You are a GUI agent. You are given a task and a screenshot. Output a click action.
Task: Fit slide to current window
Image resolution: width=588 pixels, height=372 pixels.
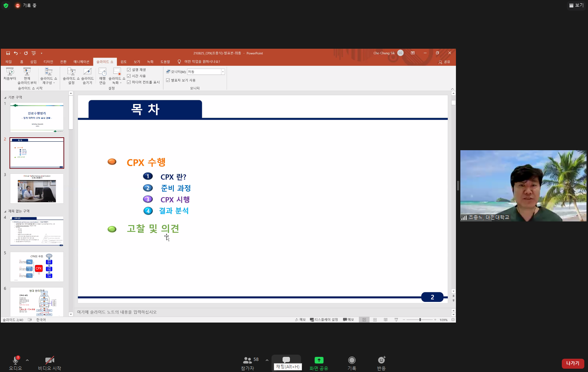(x=453, y=320)
